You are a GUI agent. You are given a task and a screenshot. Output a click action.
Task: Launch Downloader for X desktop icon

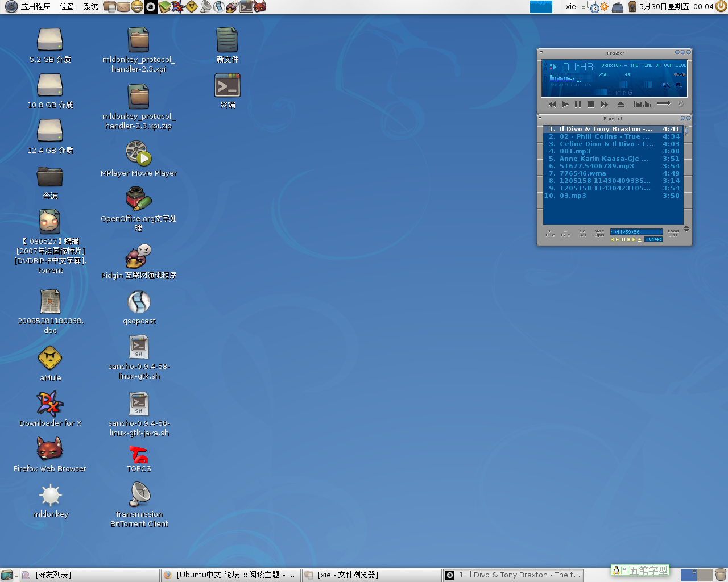coord(50,404)
